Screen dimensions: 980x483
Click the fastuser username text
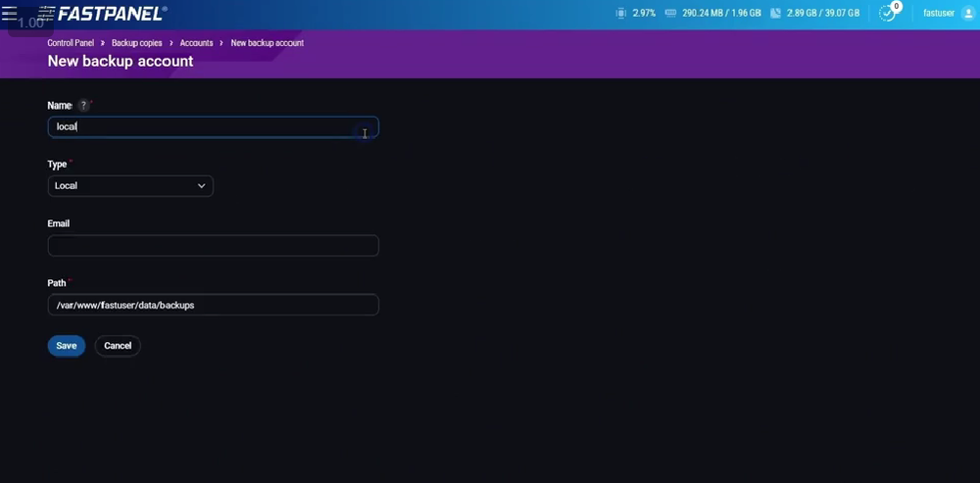tap(940, 13)
